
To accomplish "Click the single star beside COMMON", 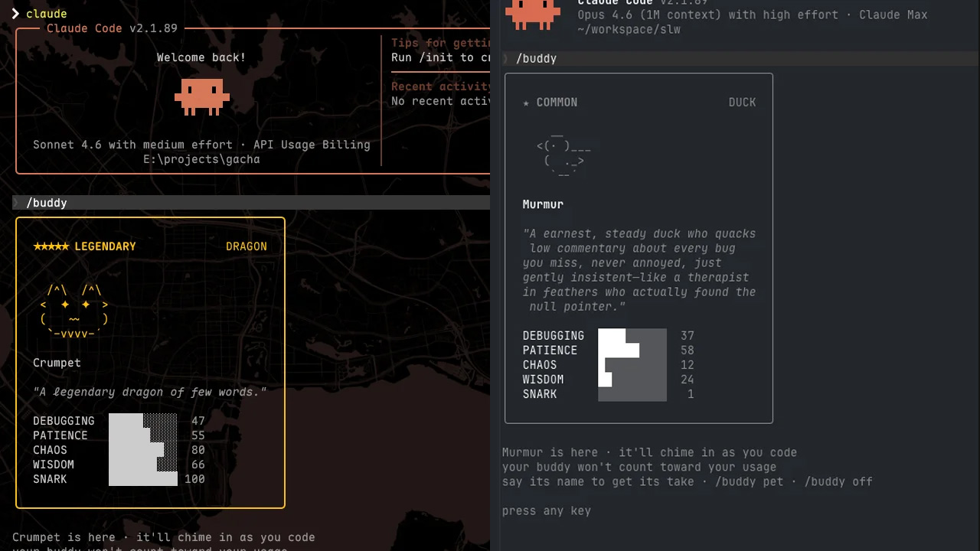I will (x=526, y=103).
